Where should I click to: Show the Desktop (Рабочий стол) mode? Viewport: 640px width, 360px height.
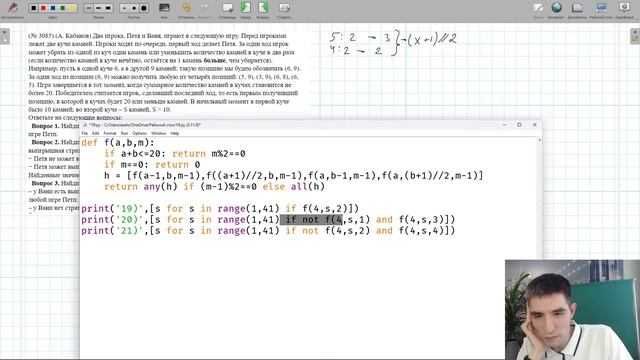pyautogui.click(x=601, y=7)
